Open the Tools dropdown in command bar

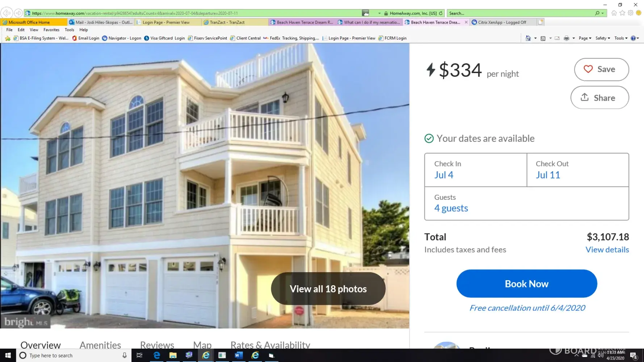click(x=621, y=38)
